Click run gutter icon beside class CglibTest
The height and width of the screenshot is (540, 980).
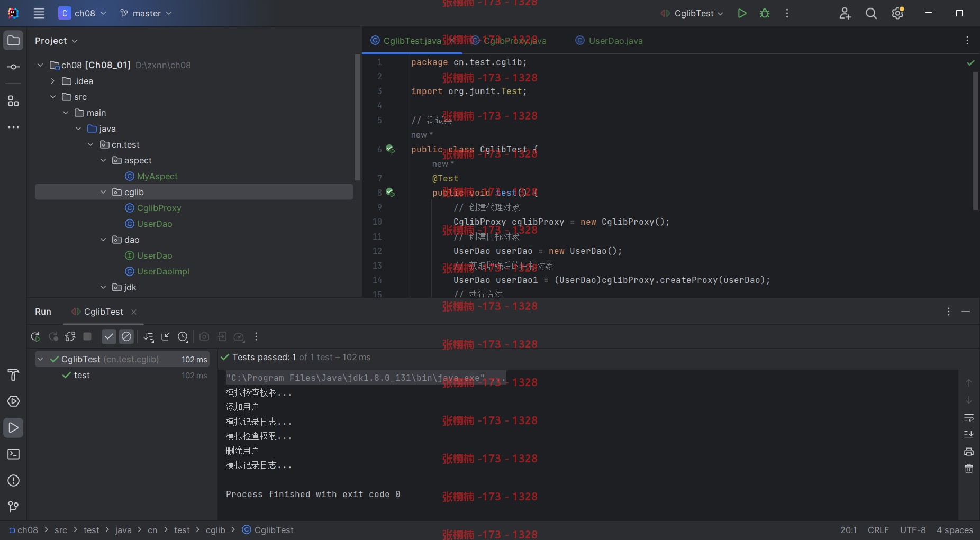(x=390, y=149)
